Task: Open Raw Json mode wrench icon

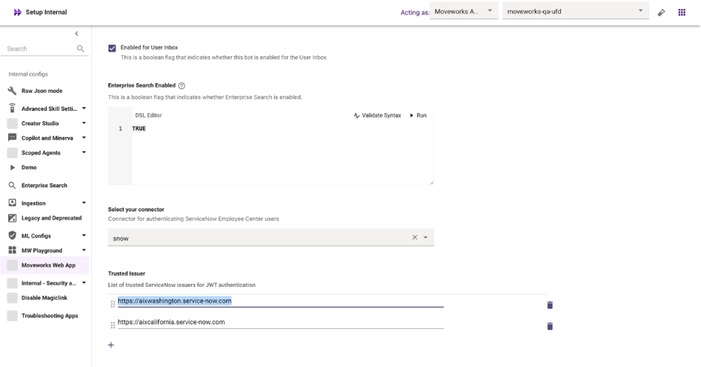Action: [x=12, y=91]
